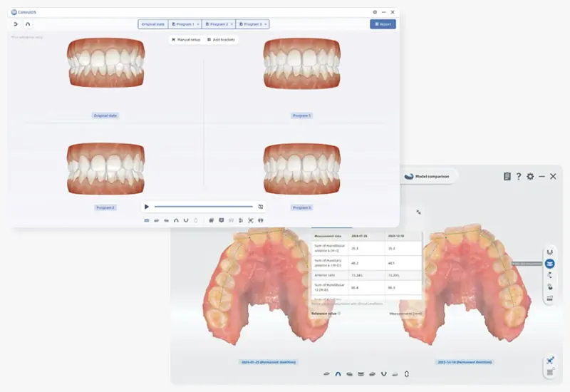Click the side view icon in ConsulOS toolbar
This screenshot has height=392, width=570.
coord(16,24)
